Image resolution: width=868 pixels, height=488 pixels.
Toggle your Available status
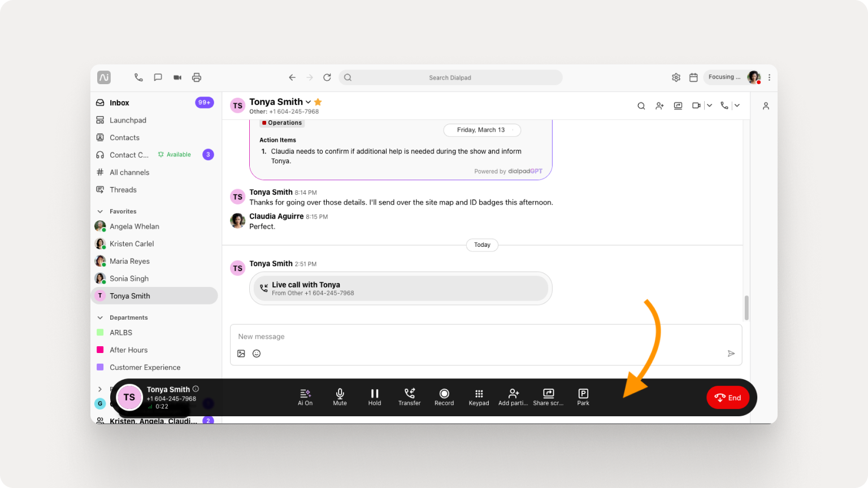174,154
